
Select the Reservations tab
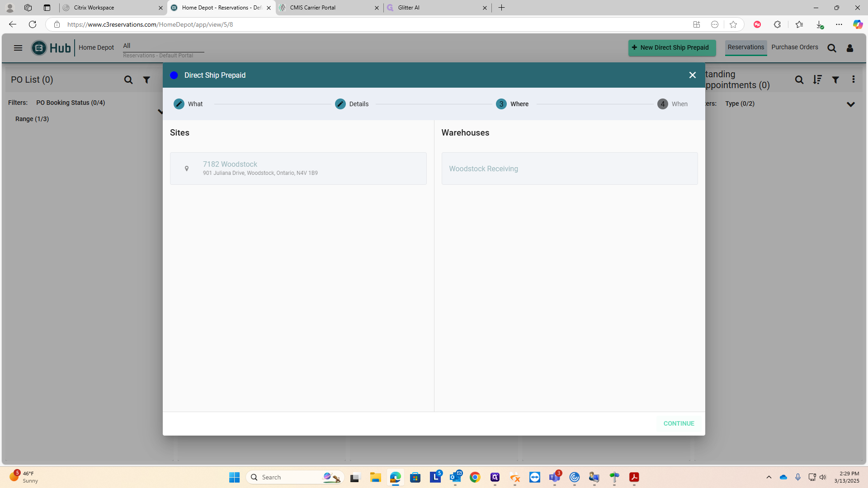[745, 47]
